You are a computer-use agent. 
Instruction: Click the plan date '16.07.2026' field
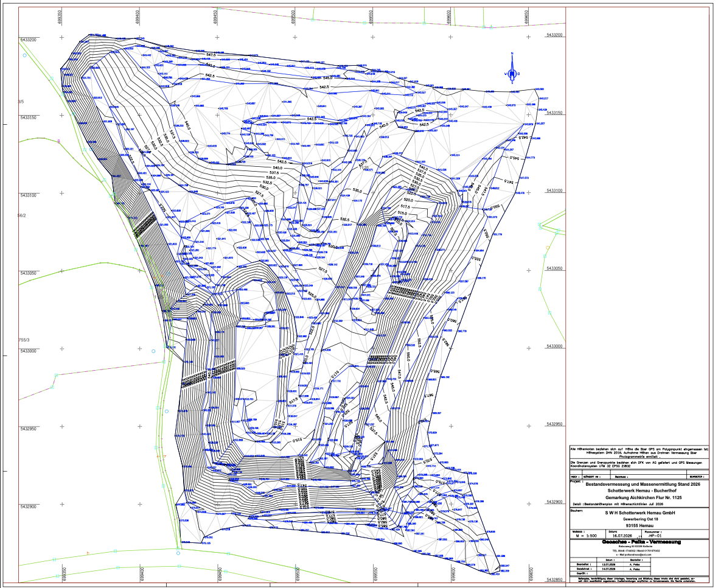tap(622, 535)
